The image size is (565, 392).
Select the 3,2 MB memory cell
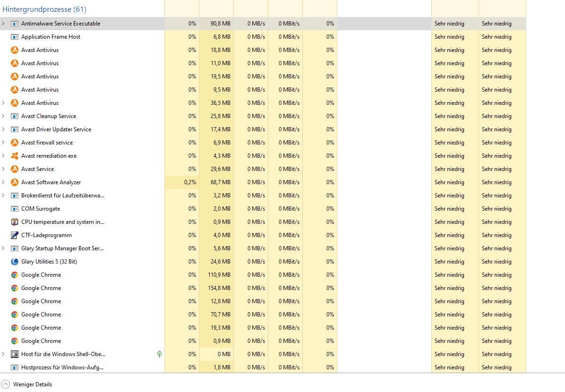[x=216, y=196]
